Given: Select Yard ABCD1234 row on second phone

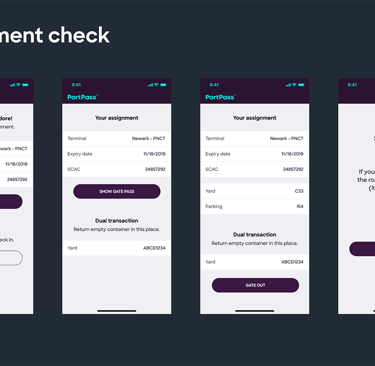Looking at the screenshot, I should 117,248.
